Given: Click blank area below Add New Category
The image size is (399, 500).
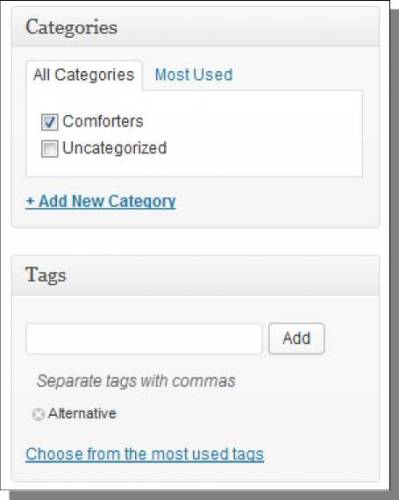Looking at the screenshot, I should click(196, 219).
